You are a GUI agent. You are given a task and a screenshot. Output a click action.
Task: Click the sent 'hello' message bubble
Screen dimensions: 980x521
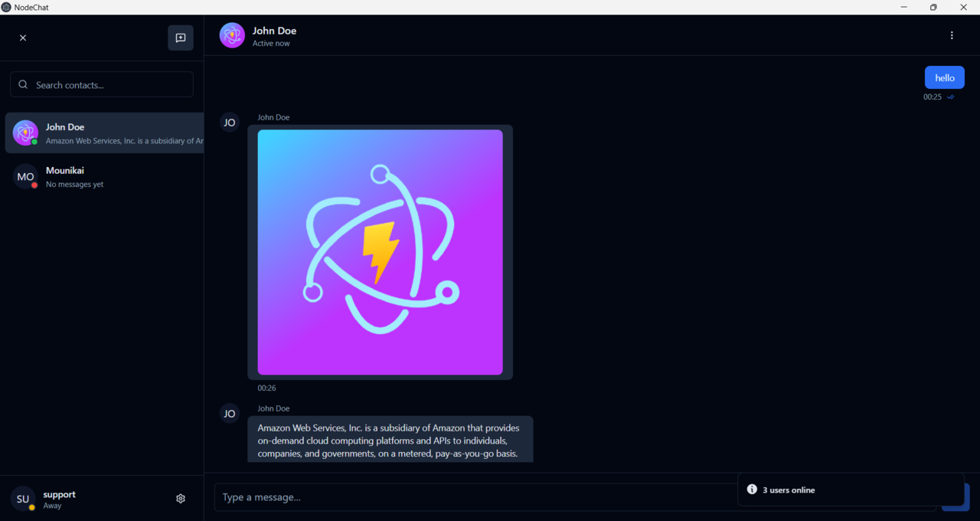(x=945, y=77)
